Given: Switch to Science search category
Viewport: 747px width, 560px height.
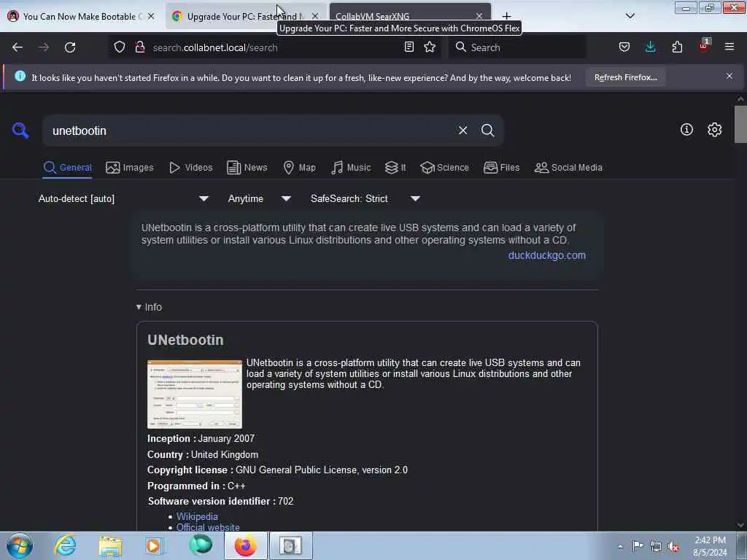Looking at the screenshot, I should [444, 168].
